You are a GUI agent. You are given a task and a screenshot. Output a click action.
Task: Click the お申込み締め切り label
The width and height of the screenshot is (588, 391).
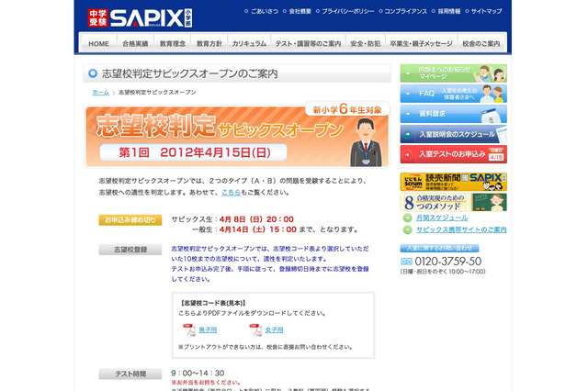click(130, 220)
